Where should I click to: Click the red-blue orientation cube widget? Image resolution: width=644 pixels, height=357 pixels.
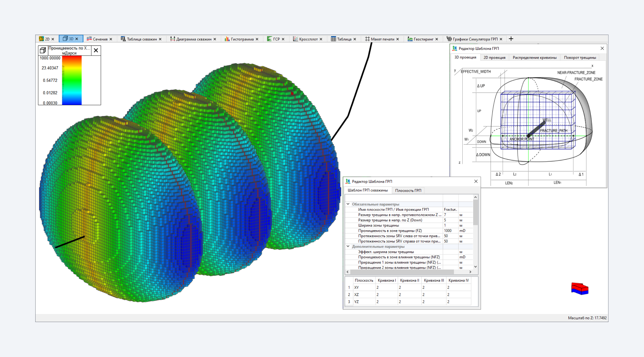click(x=580, y=288)
